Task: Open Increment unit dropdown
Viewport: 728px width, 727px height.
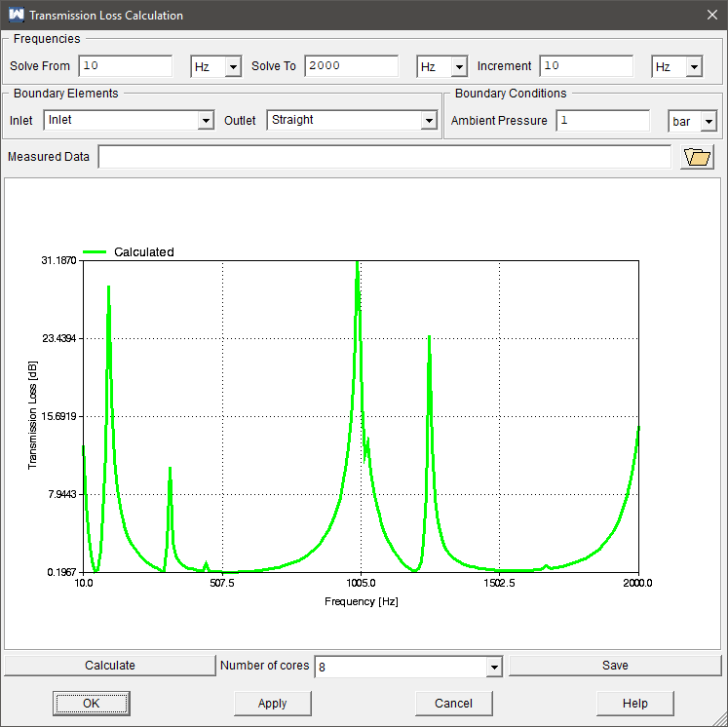Action: click(694, 66)
